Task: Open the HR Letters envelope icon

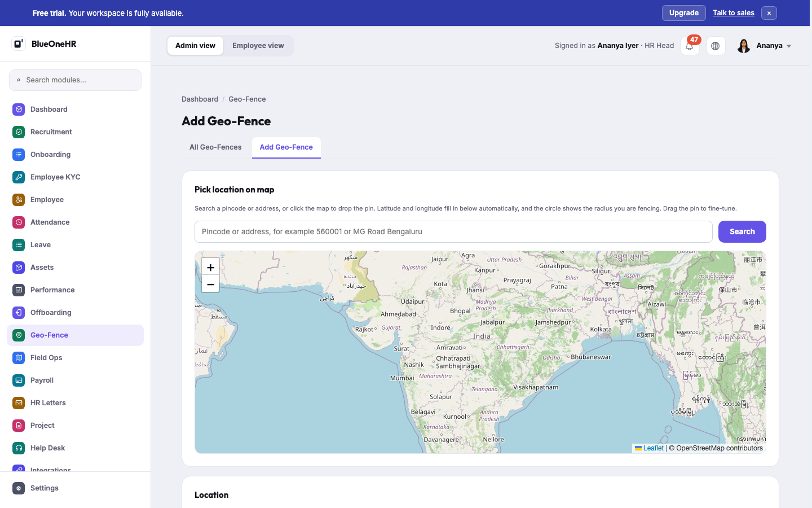Action: point(19,403)
